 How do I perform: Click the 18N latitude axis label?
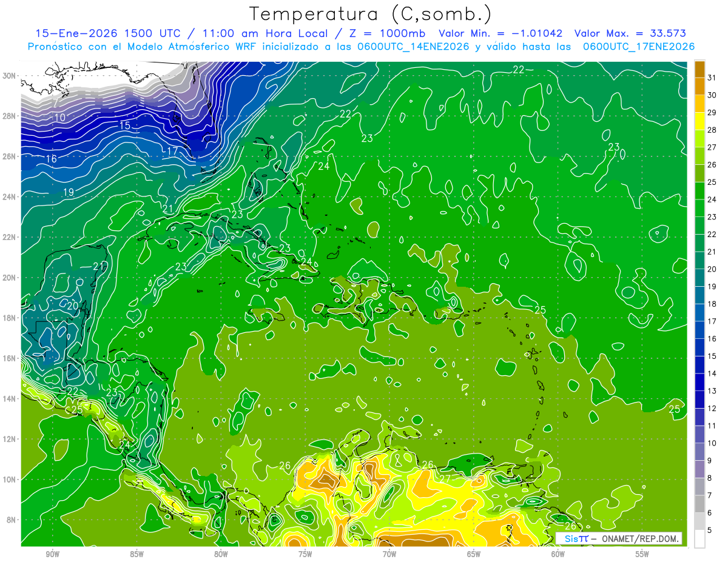[10, 318]
